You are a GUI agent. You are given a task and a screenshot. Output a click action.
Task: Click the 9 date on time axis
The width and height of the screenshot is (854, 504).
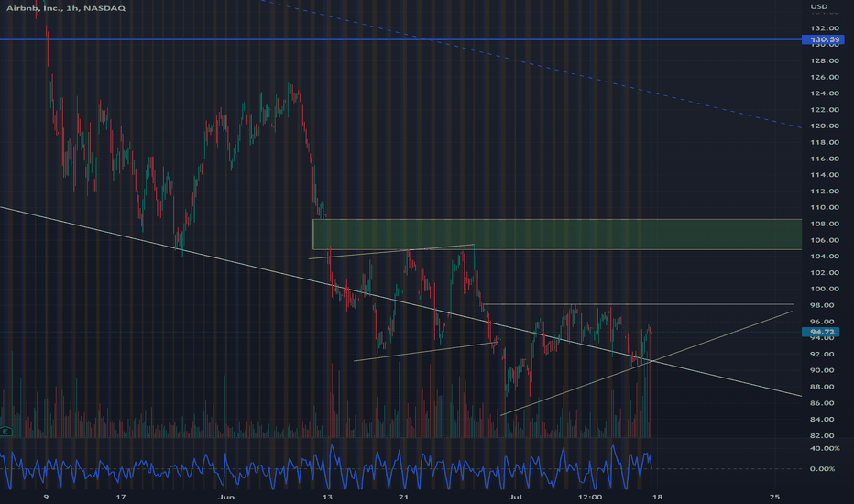tap(46, 497)
